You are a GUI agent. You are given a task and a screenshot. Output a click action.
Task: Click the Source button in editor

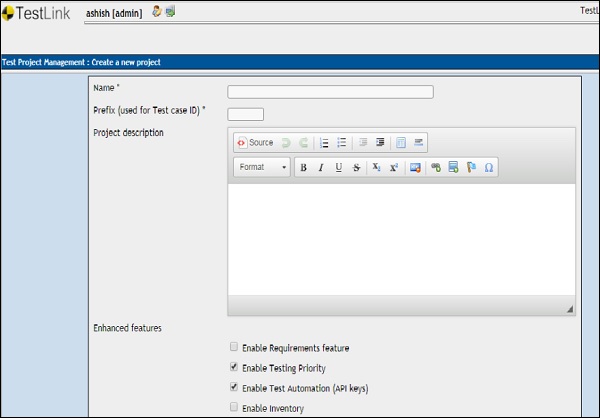[x=254, y=143]
